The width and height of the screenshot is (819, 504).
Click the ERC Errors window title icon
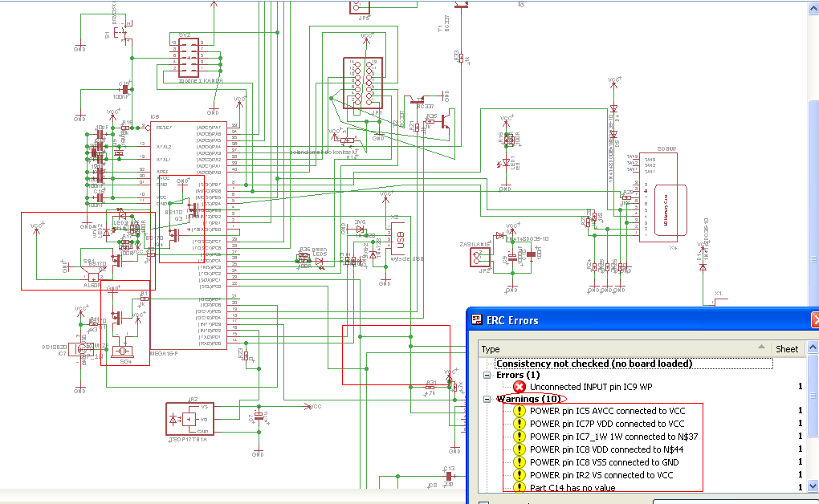[x=477, y=319]
